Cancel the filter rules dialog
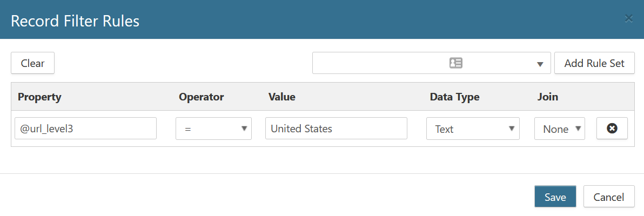644x216 pixels. coord(608,197)
